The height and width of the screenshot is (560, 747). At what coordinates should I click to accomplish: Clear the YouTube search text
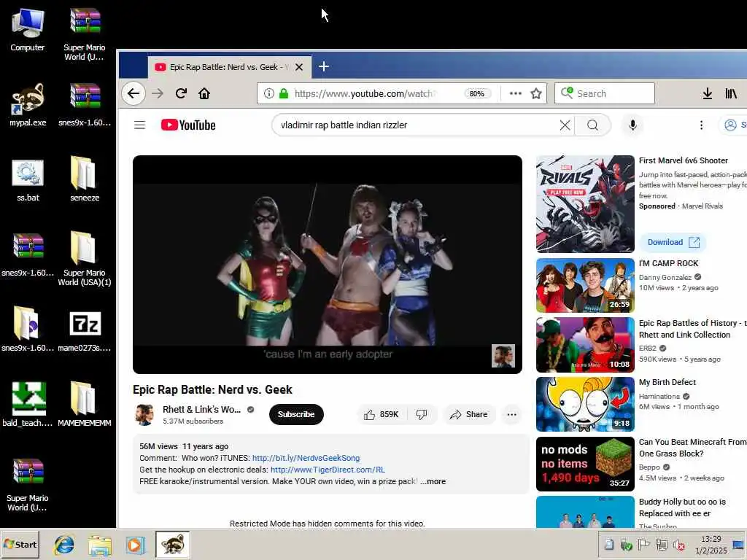click(x=565, y=125)
